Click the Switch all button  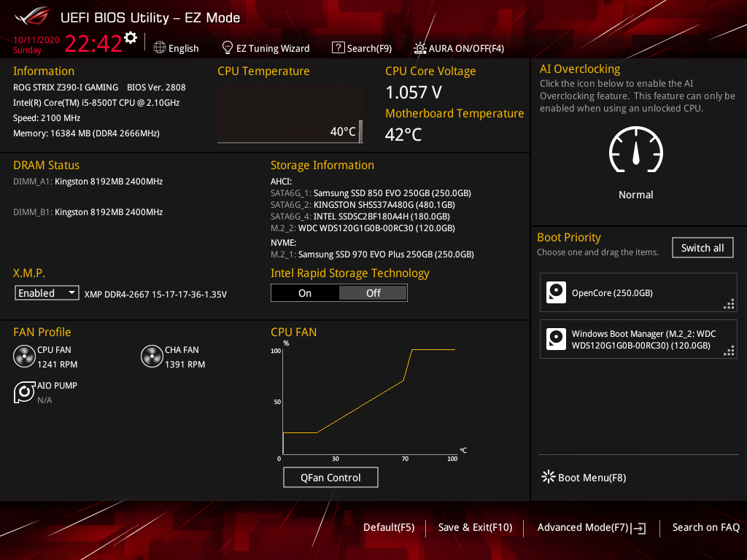pos(703,248)
